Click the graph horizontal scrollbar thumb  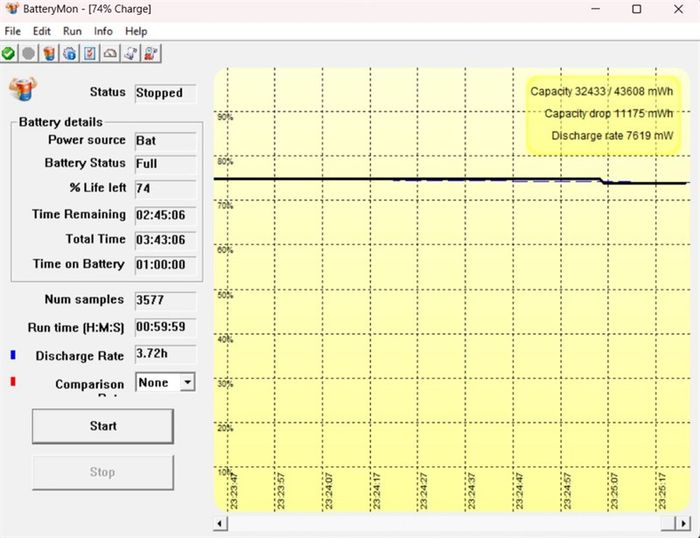668,523
